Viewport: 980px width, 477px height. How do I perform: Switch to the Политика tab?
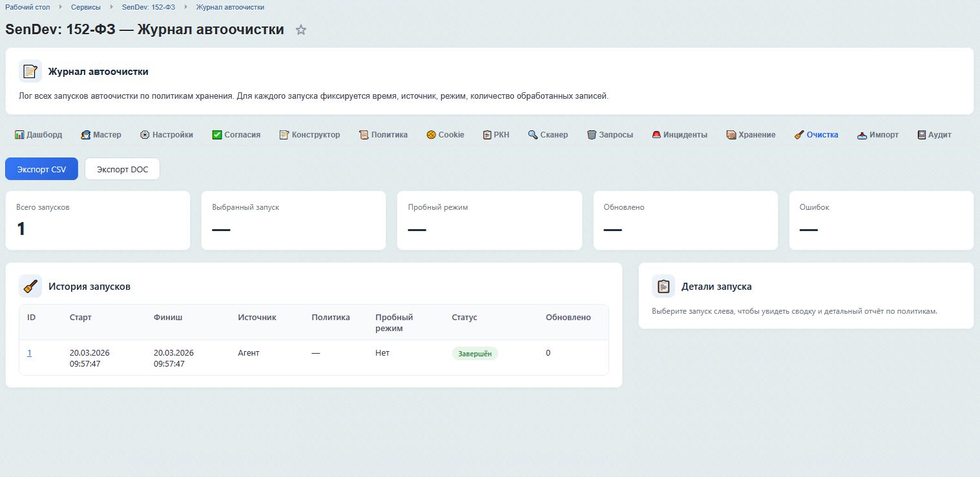click(383, 135)
